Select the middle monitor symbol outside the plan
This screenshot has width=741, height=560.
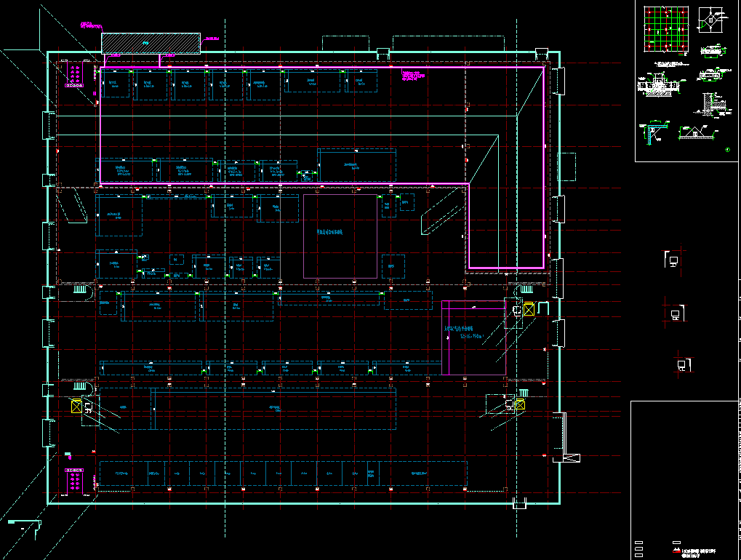(676, 315)
